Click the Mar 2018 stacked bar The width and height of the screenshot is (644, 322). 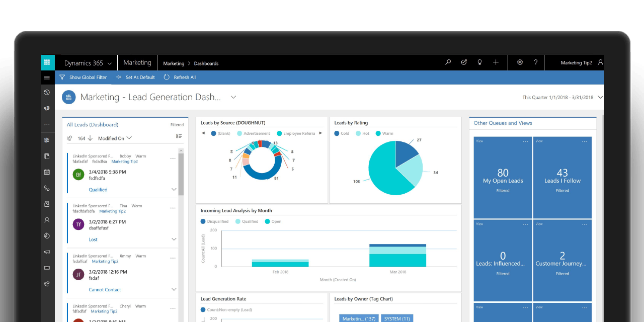point(397,255)
